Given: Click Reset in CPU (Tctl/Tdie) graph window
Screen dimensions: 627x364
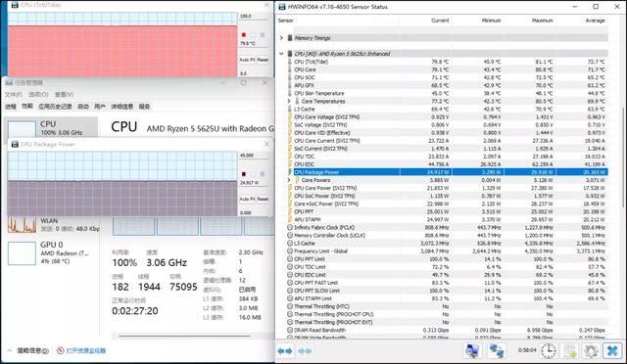Looking at the screenshot, I should click(x=263, y=60).
